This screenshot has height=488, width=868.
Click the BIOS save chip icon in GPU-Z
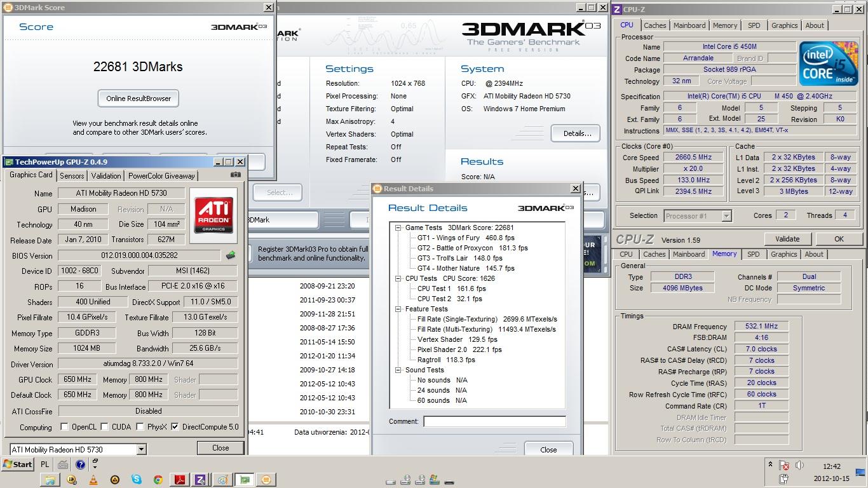231,255
